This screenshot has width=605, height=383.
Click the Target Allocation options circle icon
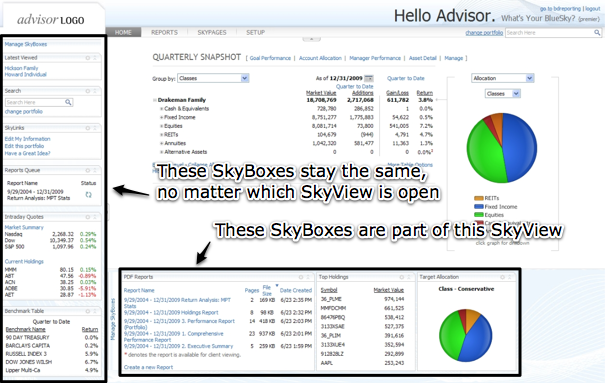point(502,277)
